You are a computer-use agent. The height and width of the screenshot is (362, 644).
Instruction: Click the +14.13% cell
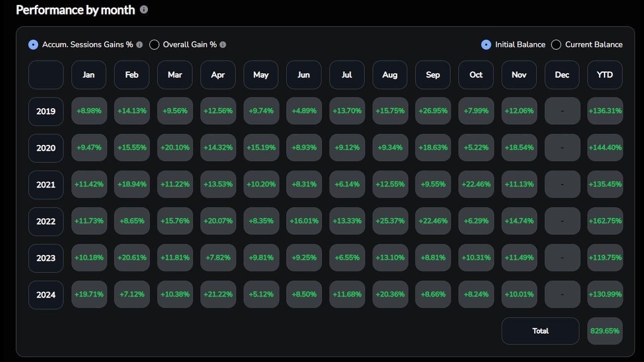pyautogui.click(x=132, y=111)
